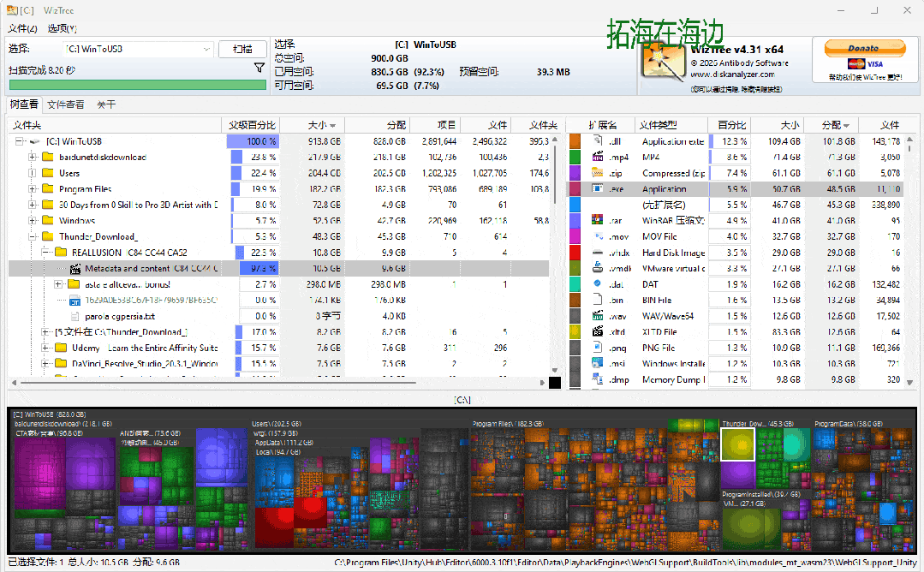Sort file types by 分配 column header
Image resolution: width=924 pixels, height=572 pixels.
tap(832, 125)
